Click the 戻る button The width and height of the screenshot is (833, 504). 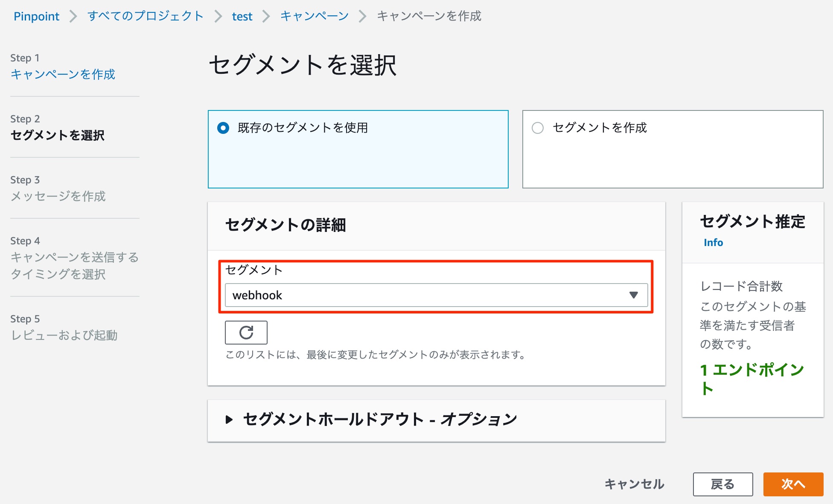click(723, 484)
